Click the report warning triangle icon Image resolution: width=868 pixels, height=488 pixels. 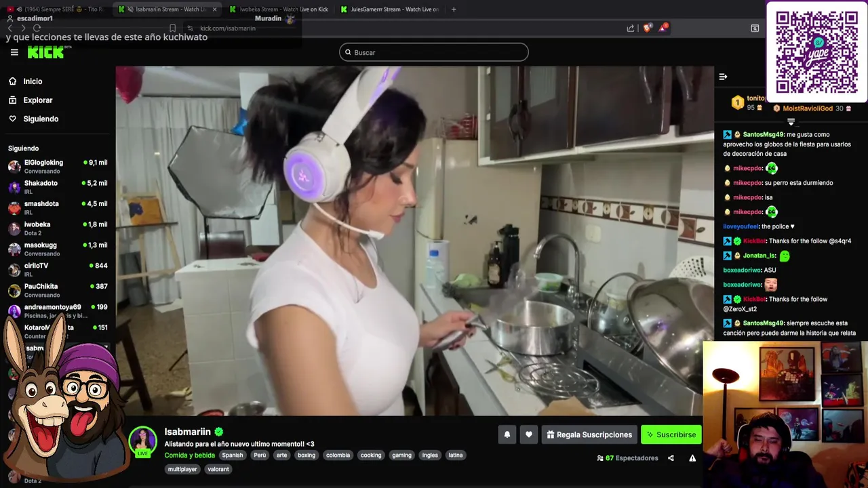(x=692, y=458)
